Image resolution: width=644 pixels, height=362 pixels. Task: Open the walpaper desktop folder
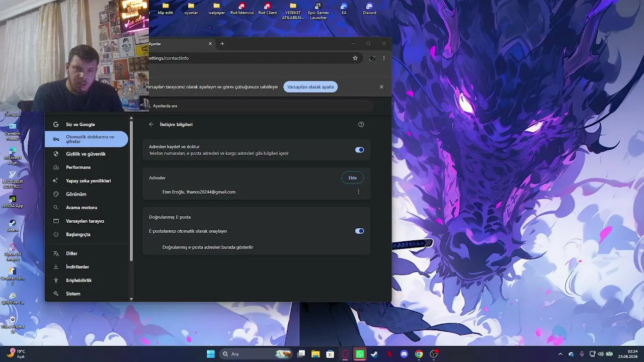pos(216,9)
